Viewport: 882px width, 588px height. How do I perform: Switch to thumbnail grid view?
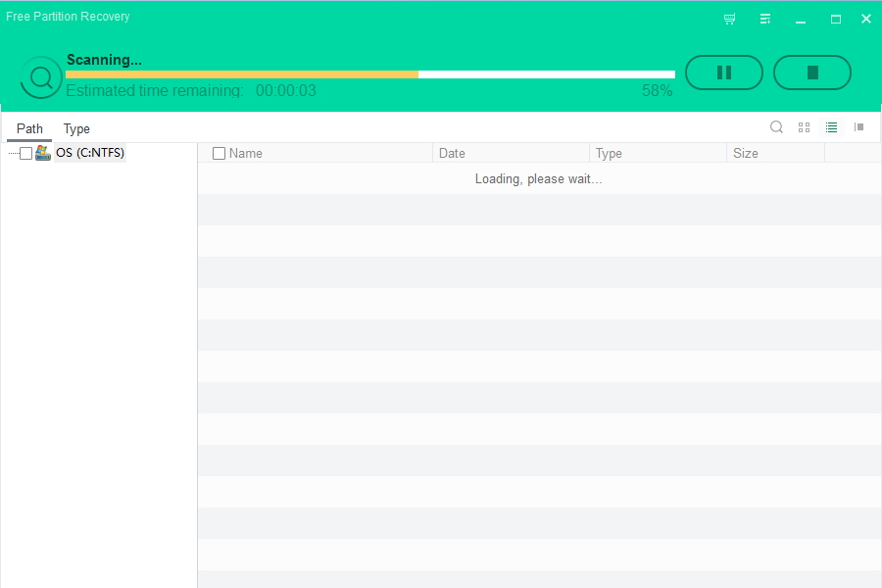click(804, 127)
